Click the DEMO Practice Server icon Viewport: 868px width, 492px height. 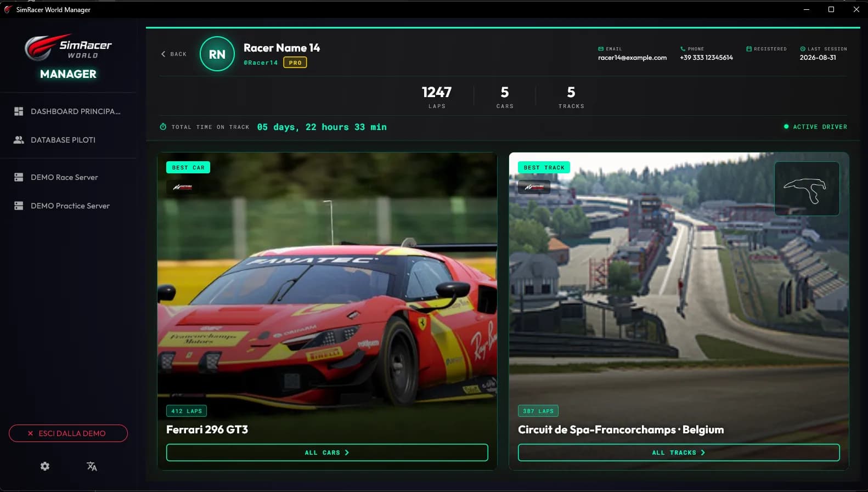19,206
